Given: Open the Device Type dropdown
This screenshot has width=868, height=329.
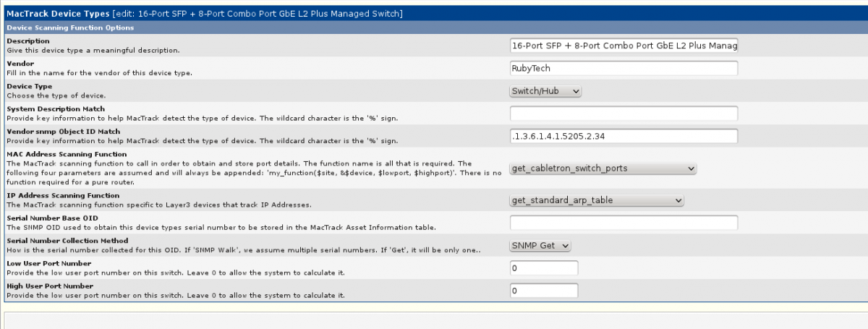Looking at the screenshot, I should coord(545,91).
